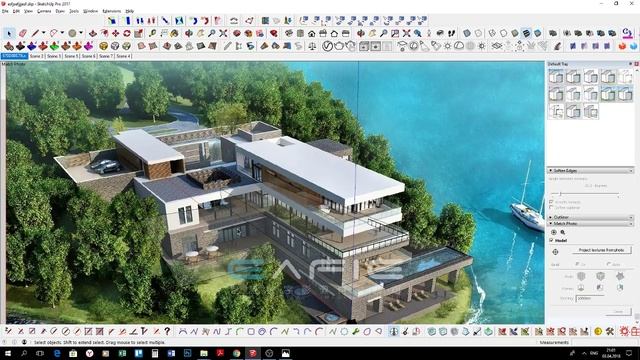Image resolution: width=640 pixels, height=360 pixels.
Task: Collapse the Match Photo panel
Action: click(550, 224)
